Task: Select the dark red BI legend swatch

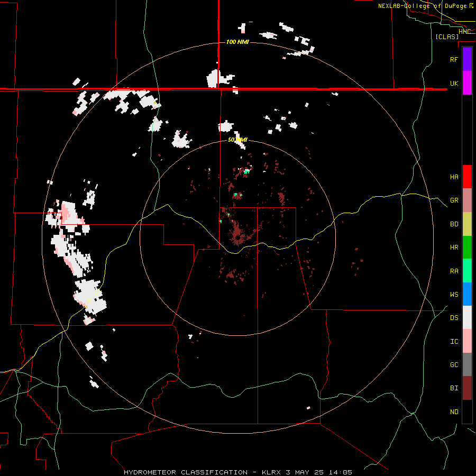Action: click(467, 388)
